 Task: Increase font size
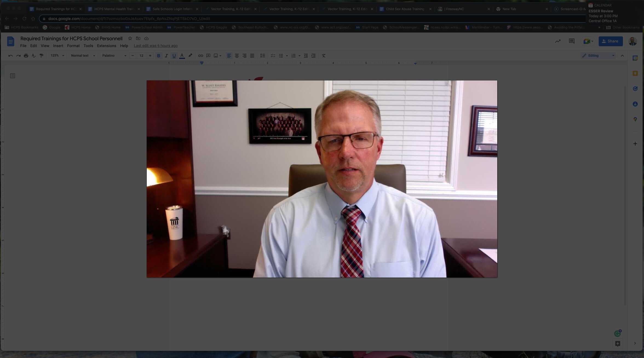pyautogui.click(x=150, y=56)
